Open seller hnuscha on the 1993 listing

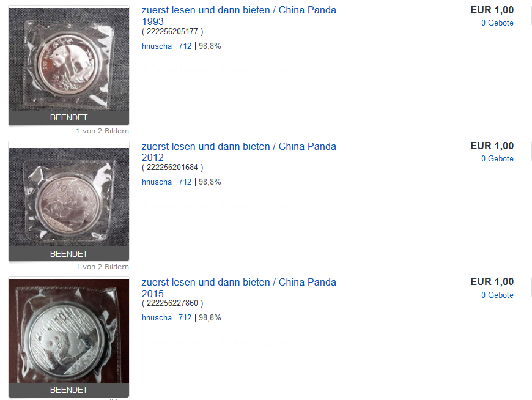[157, 46]
